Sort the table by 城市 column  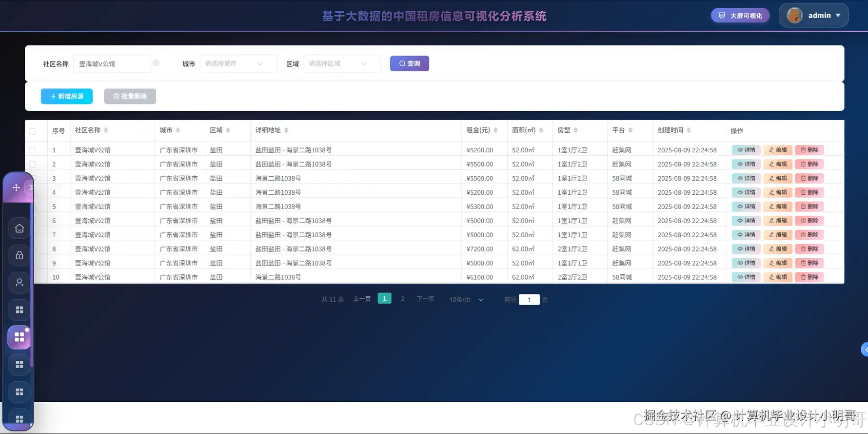coord(178,130)
